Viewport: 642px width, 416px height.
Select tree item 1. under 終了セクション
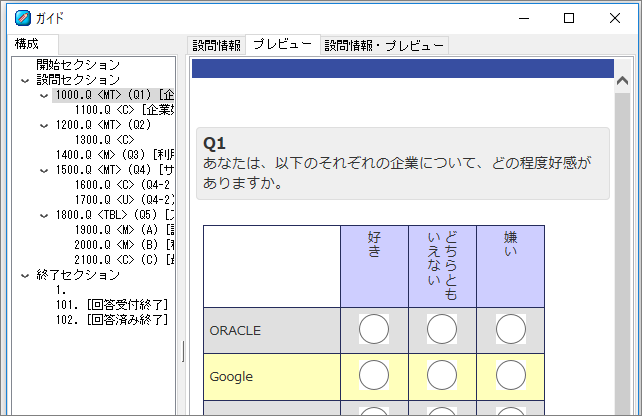(x=61, y=290)
